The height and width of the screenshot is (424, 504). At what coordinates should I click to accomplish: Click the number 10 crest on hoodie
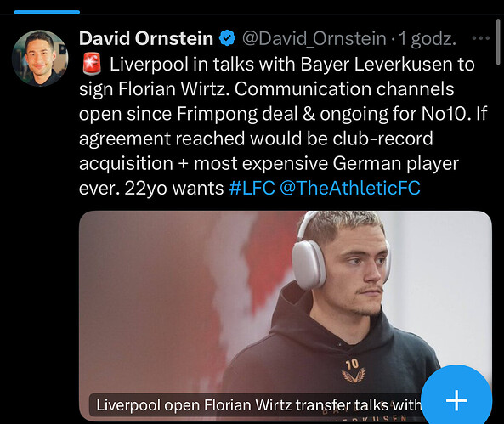click(x=353, y=371)
